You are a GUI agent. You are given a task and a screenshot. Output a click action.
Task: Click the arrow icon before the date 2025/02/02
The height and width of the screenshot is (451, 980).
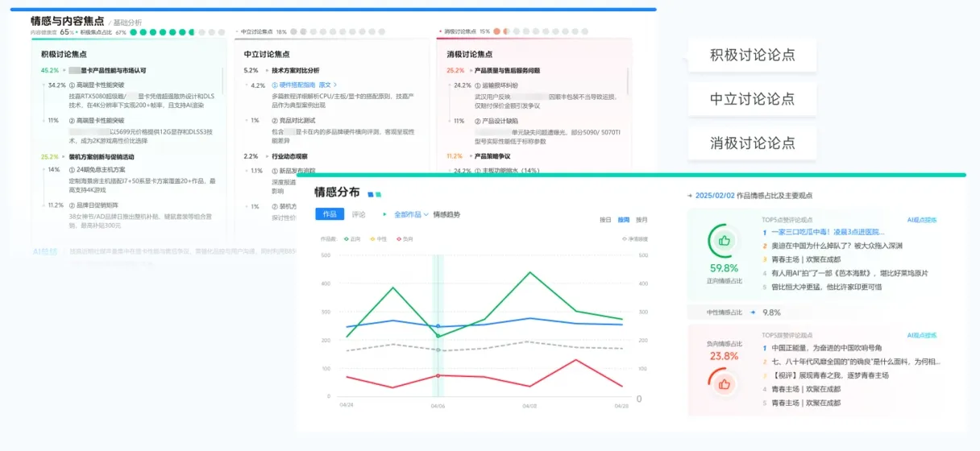pos(690,195)
